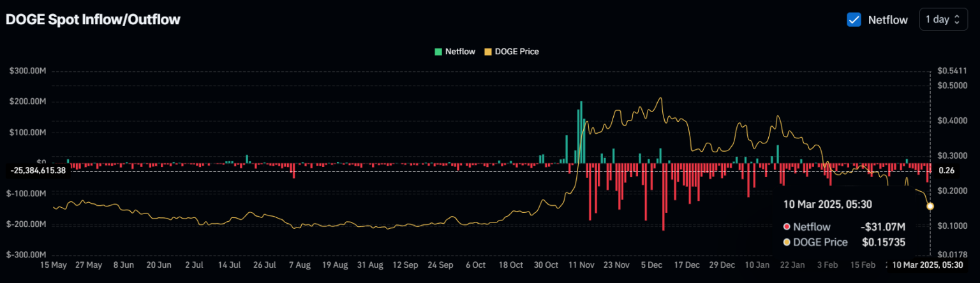Click the deepest red bar near 5 Dec
Image resolution: width=980 pixels, height=283 pixels.
click(664, 197)
